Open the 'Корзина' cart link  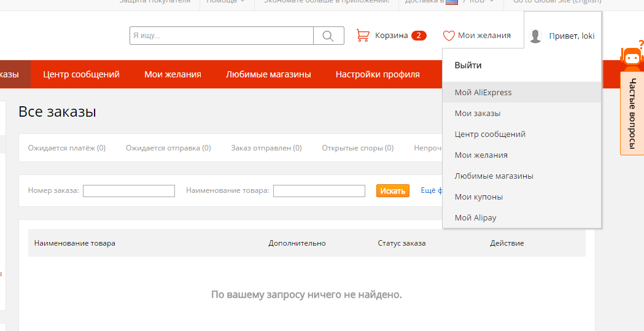tap(391, 36)
